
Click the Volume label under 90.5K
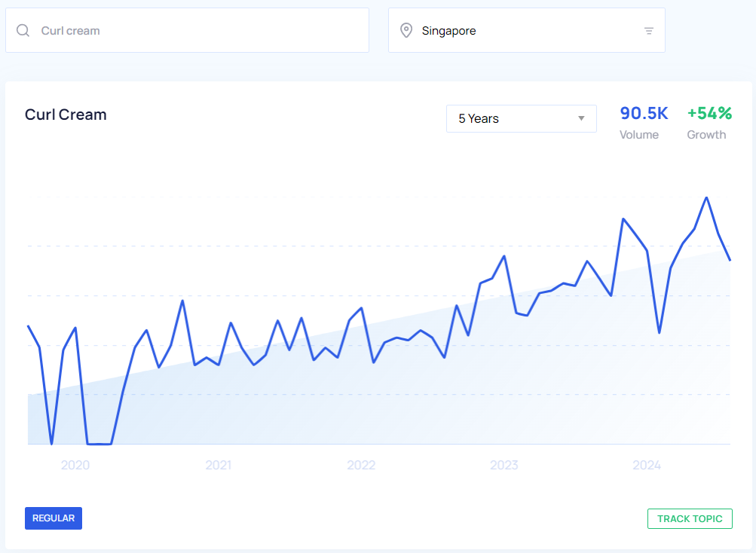639,135
